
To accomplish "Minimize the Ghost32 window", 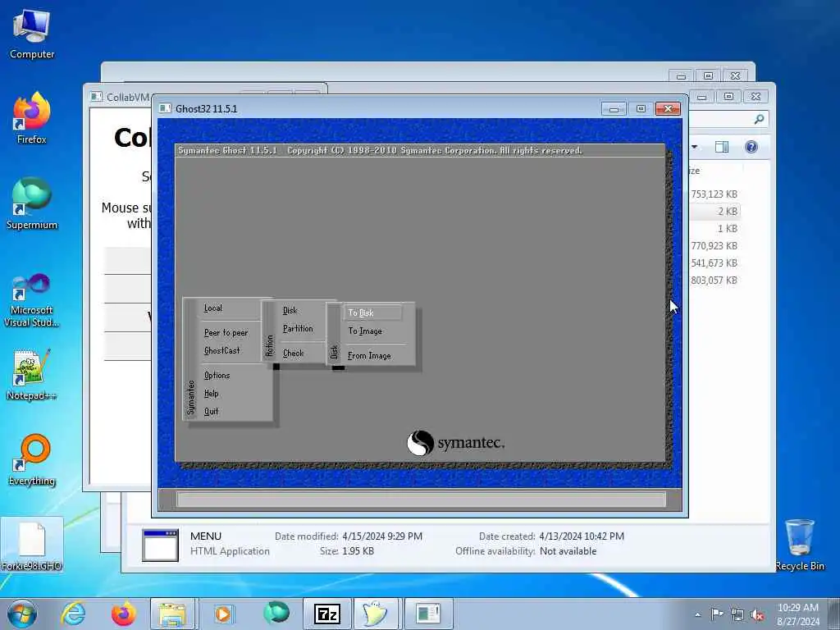I will [614, 109].
